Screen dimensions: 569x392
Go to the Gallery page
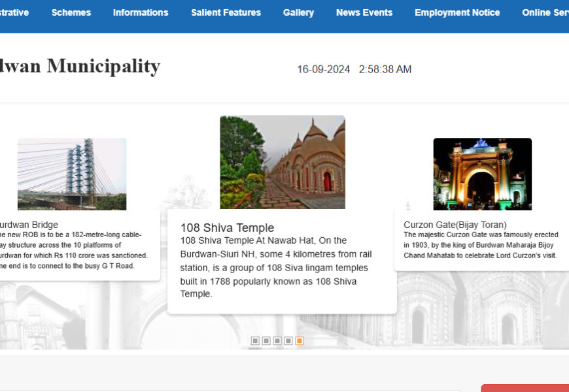click(x=298, y=12)
